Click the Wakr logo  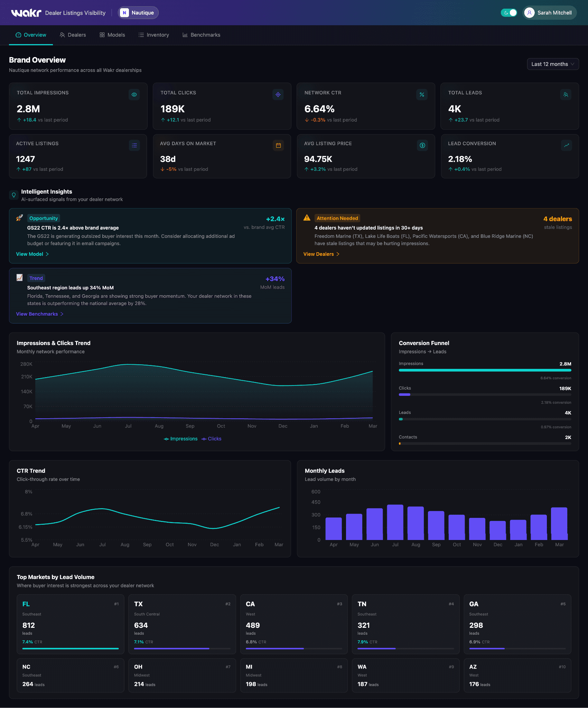coord(26,13)
